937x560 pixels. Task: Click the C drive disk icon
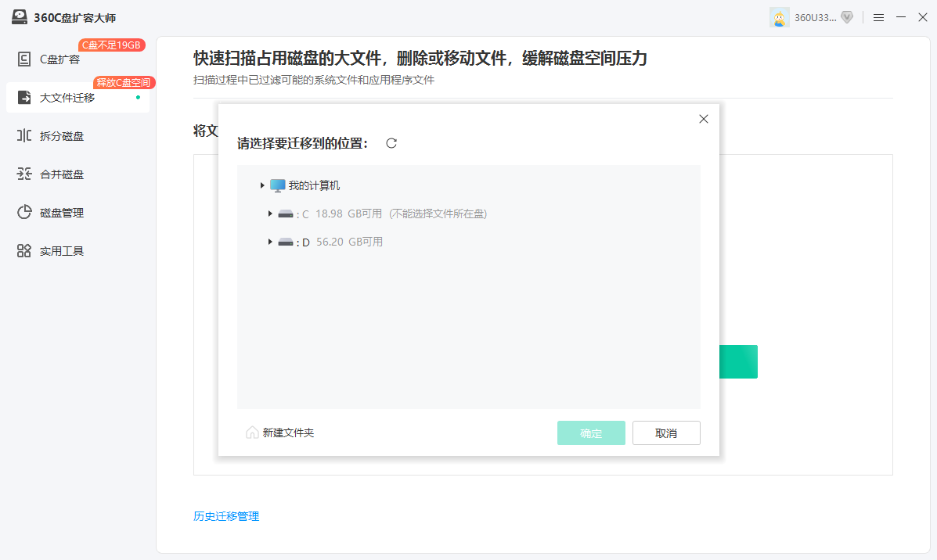pos(286,214)
